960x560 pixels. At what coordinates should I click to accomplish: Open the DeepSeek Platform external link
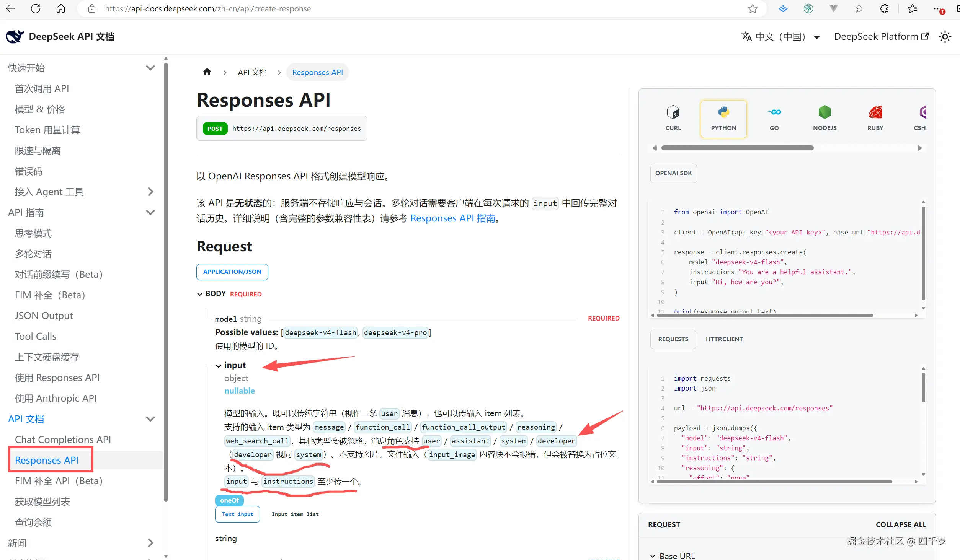coord(881,36)
